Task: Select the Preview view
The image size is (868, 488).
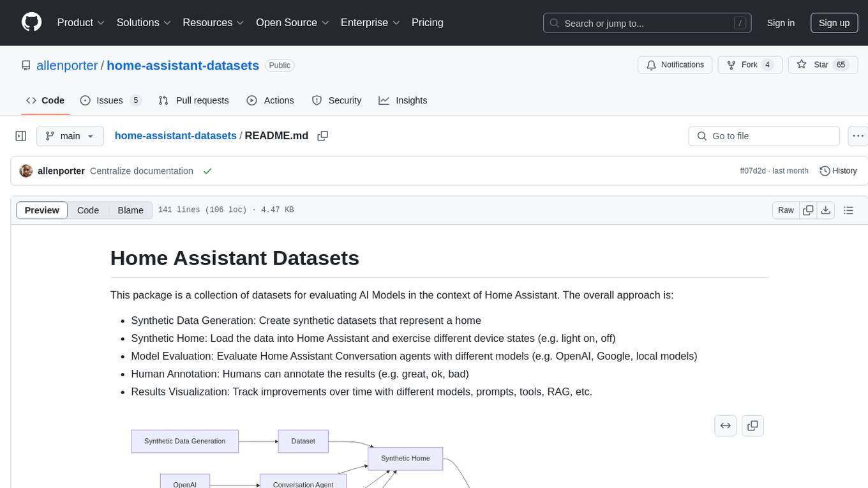Action: pos(42,210)
